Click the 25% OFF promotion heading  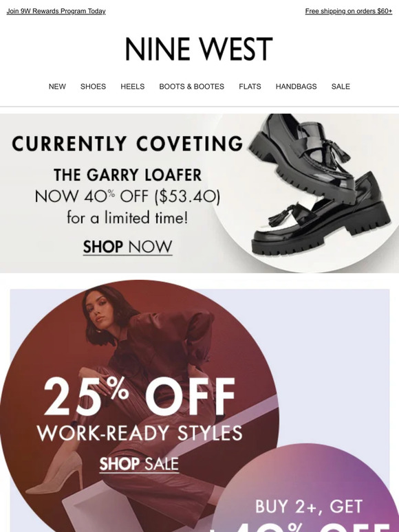[140, 397]
